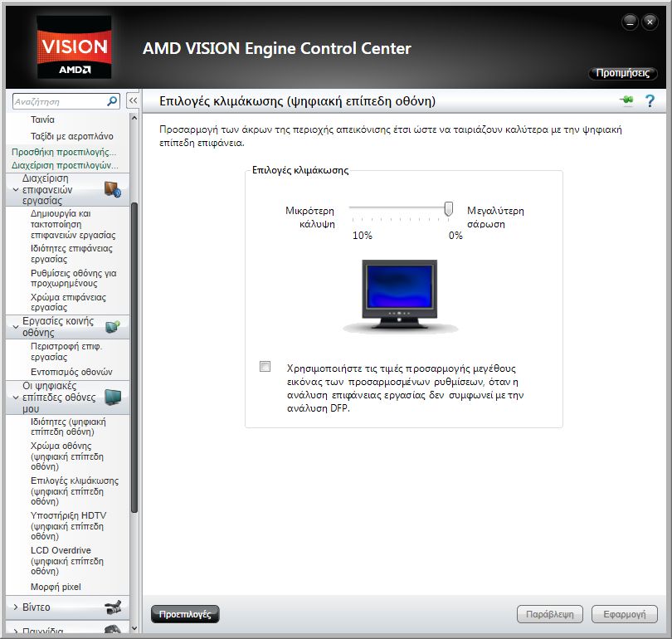Click the Βίντεο camera icon
The image size is (672, 639).
[113, 607]
